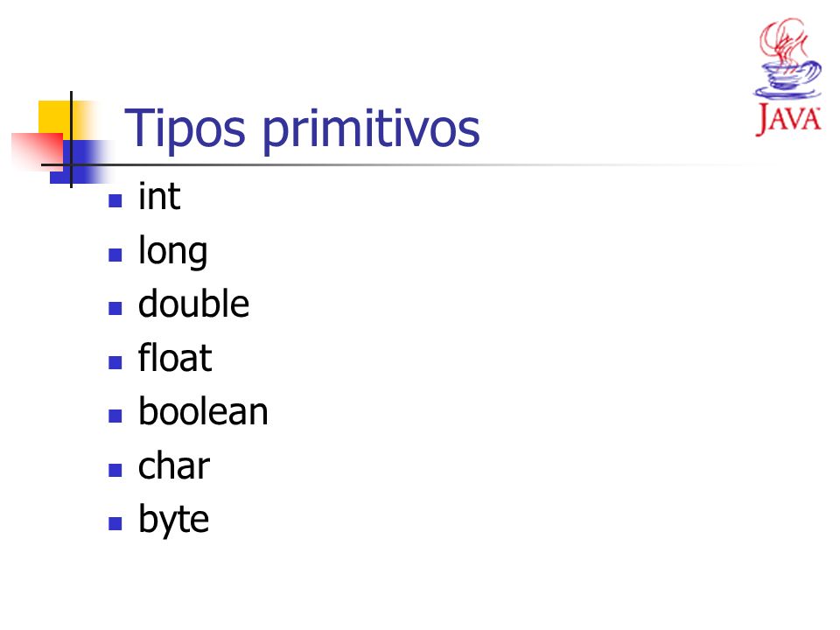Click the word byte

[173, 520]
